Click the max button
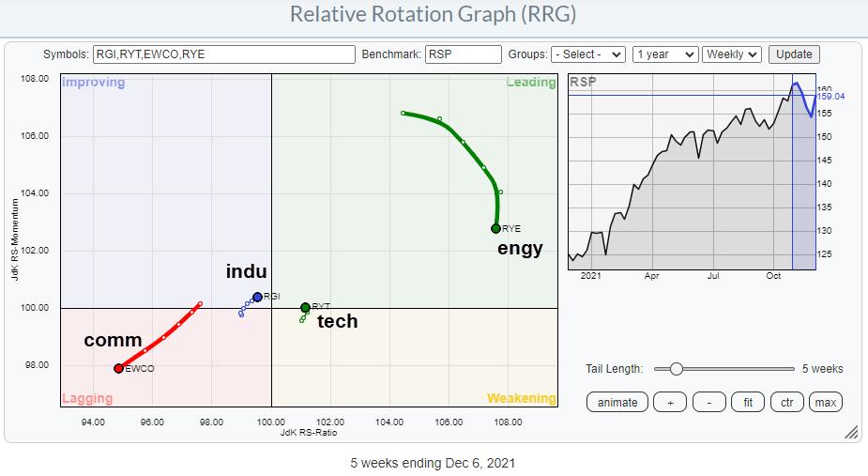 click(825, 402)
